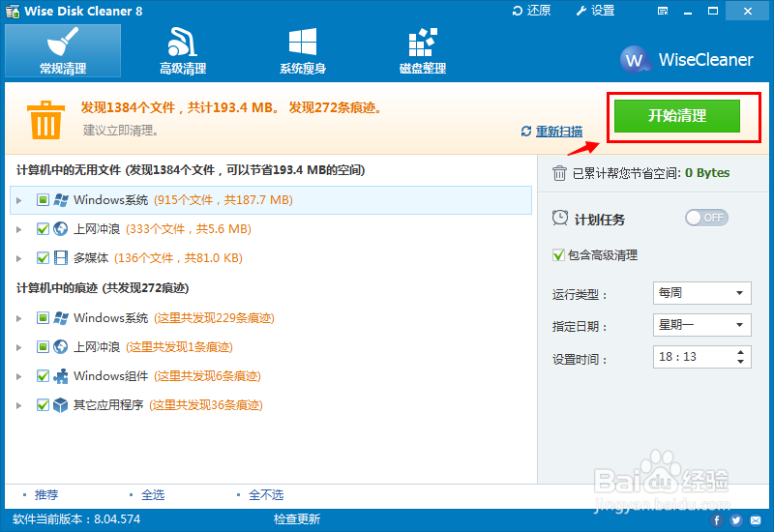Image resolution: width=774 pixels, height=532 pixels.
Task: Maximize the Wise Disk Cleaner window
Action: click(713, 11)
